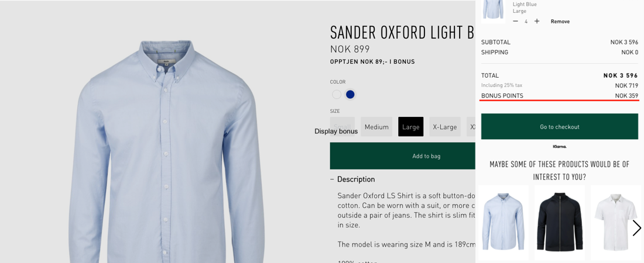Show next recommended products with arrow
Image resolution: width=644 pixels, height=263 pixels.
[636, 228]
